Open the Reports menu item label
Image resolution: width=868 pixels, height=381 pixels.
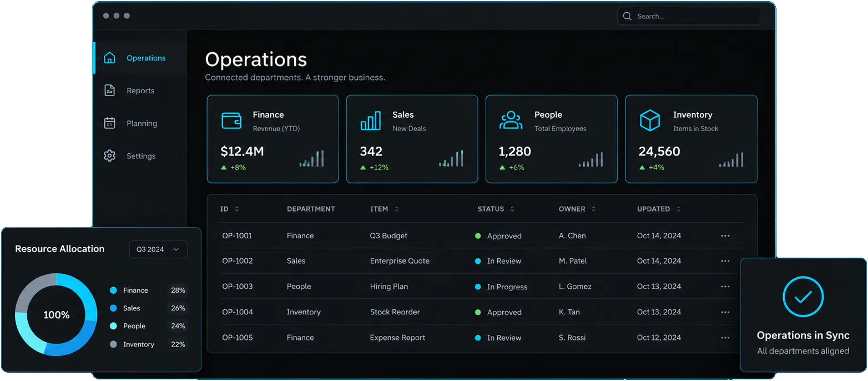(140, 91)
